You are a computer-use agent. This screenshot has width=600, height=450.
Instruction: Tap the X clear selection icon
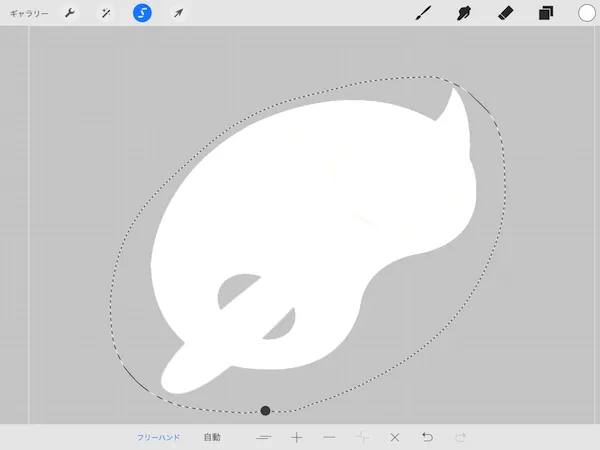(x=395, y=437)
